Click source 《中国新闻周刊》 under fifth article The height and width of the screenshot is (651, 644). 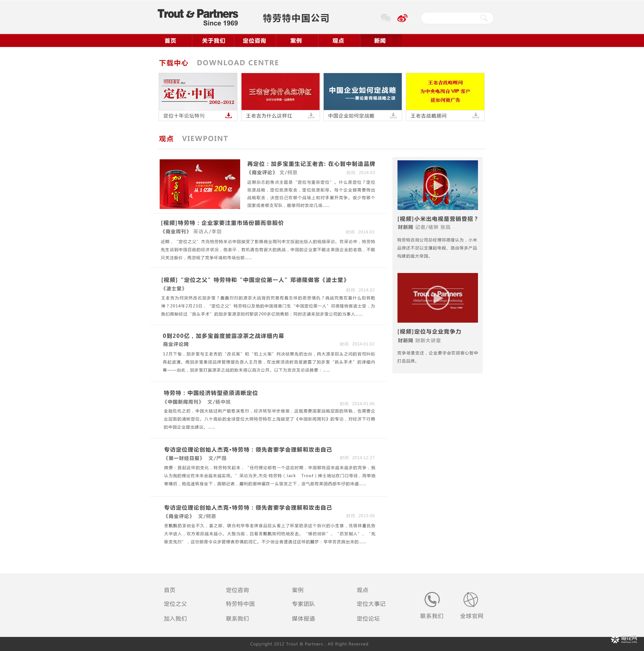183,402
